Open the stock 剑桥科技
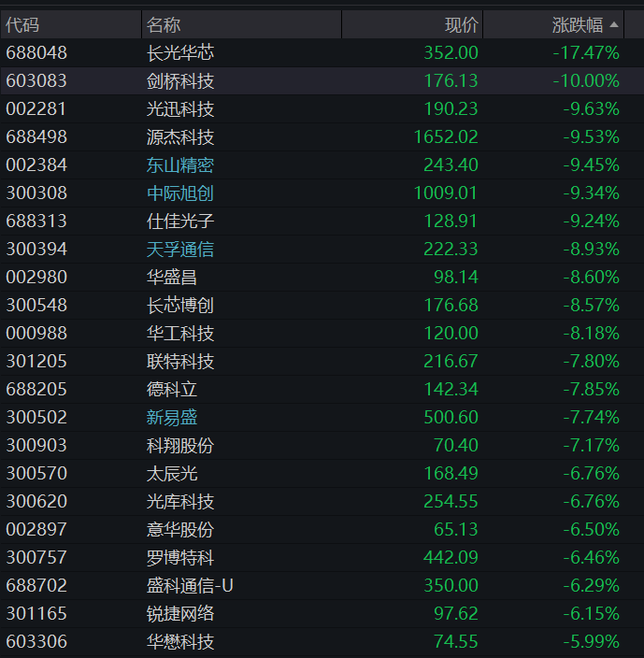The image size is (644, 658). pos(180,81)
